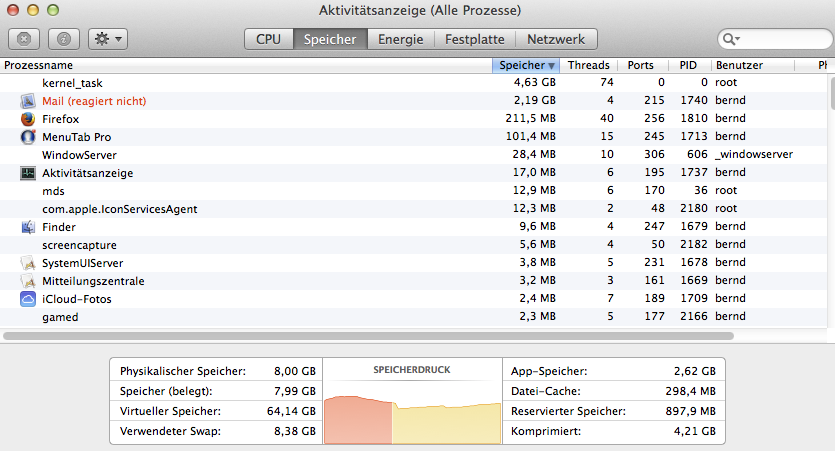This screenshot has height=451, width=835.
Task: Click PID 1740 in Mail row
Action: tap(694, 100)
